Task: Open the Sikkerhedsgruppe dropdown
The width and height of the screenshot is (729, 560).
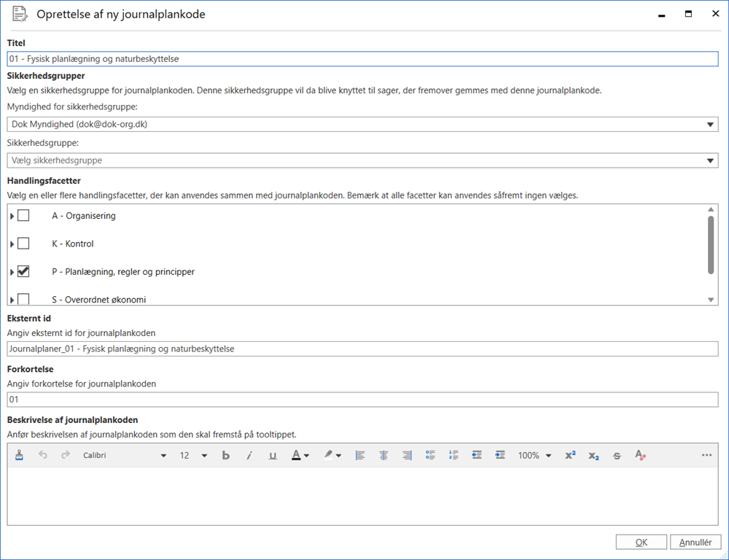Action: coord(711,160)
